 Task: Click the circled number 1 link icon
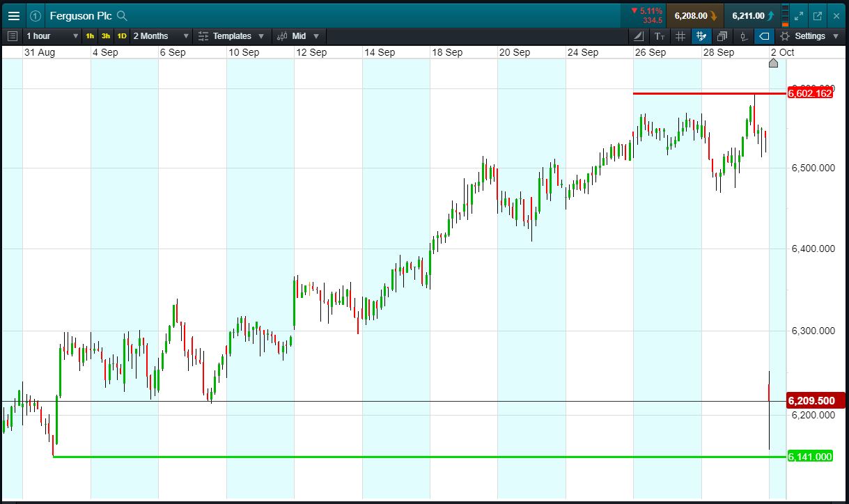[x=36, y=15]
